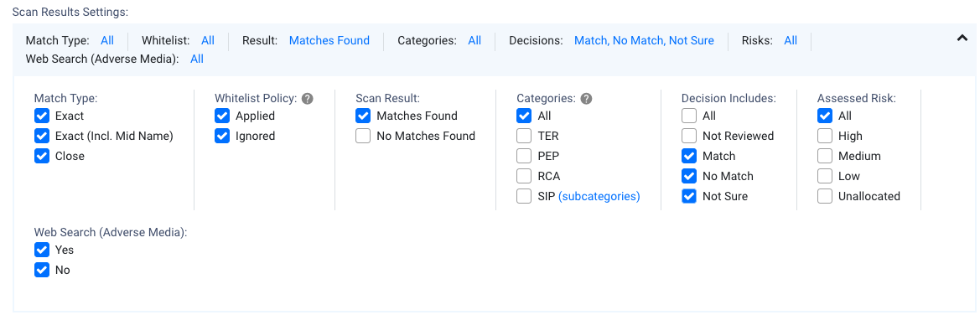980x315 pixels.
Task: Toggle Exact (Incl. Mid Name) checkbox
Action: pyautogui.click(x=42, y=136)
